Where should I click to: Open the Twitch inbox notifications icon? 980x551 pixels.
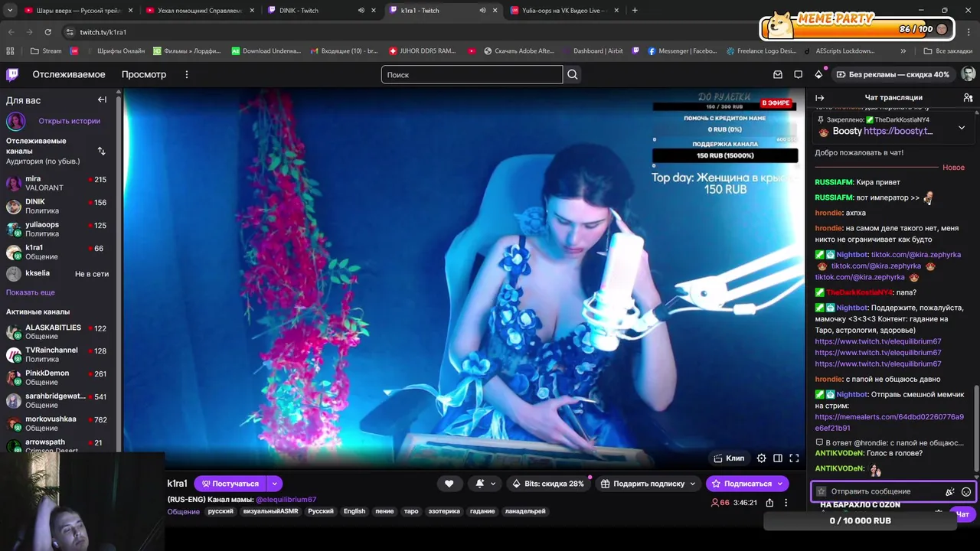coord(778,74)
